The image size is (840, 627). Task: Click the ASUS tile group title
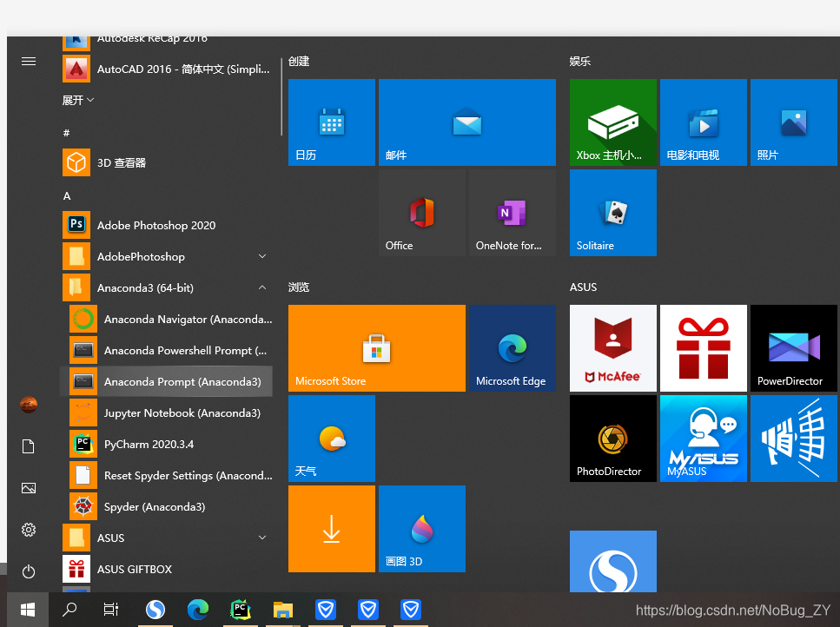click(x=584, y=287)
